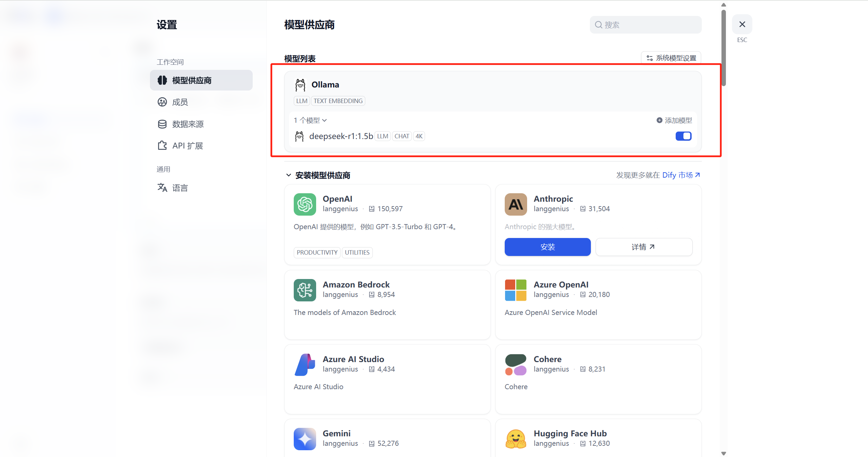Open the 成员 settings section
Screen dimensions: 868x457
coord(180,102)
